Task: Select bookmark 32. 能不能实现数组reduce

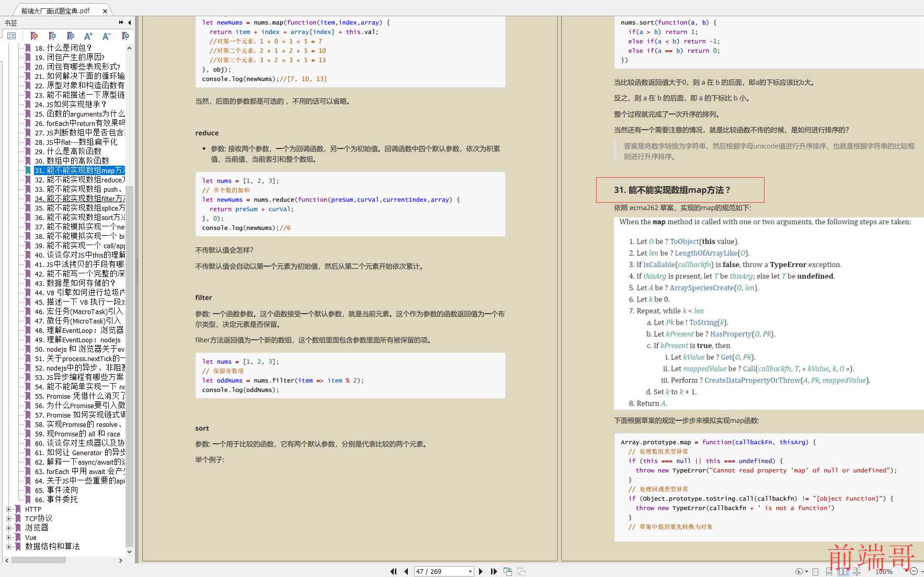Action: click(79, 179)
